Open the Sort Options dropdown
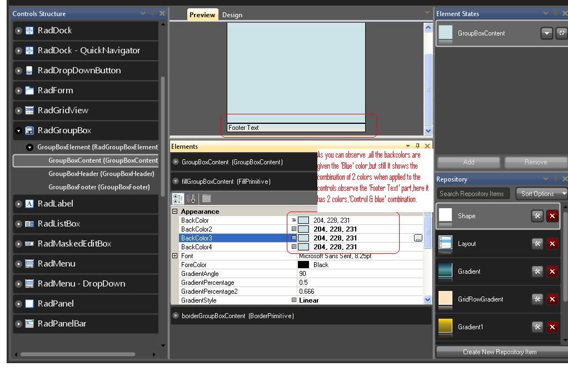Screen dimensions: 568x392 542,194
